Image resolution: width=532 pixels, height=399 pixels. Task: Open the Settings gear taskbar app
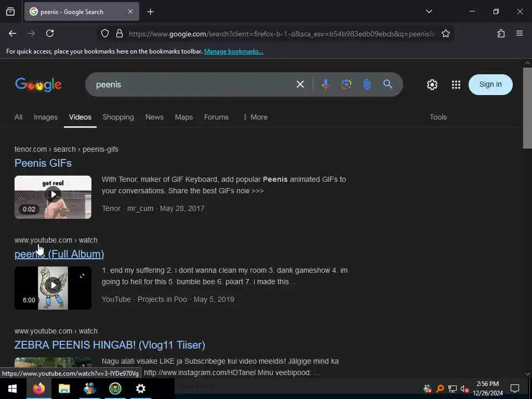click(x=140, y=389)
